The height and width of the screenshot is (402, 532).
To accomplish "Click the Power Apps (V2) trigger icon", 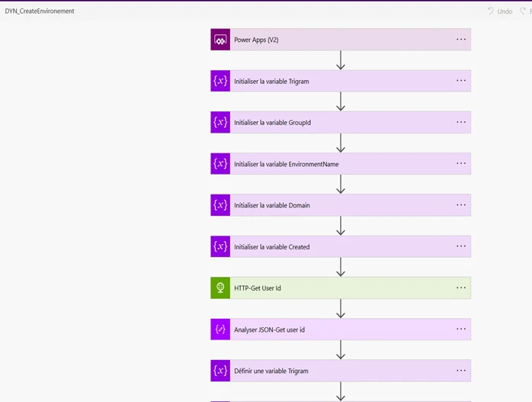I will [220, 40].
